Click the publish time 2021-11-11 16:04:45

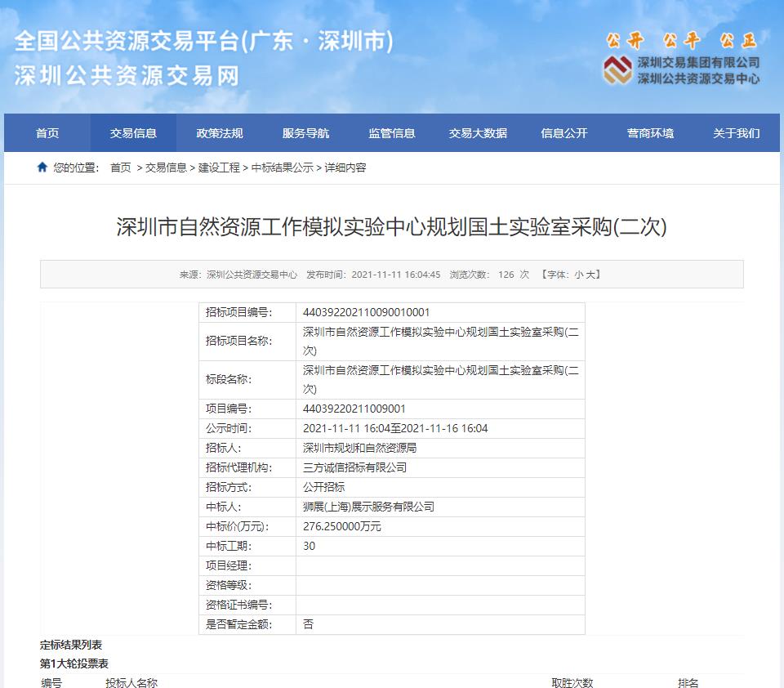tap(395, 275)
